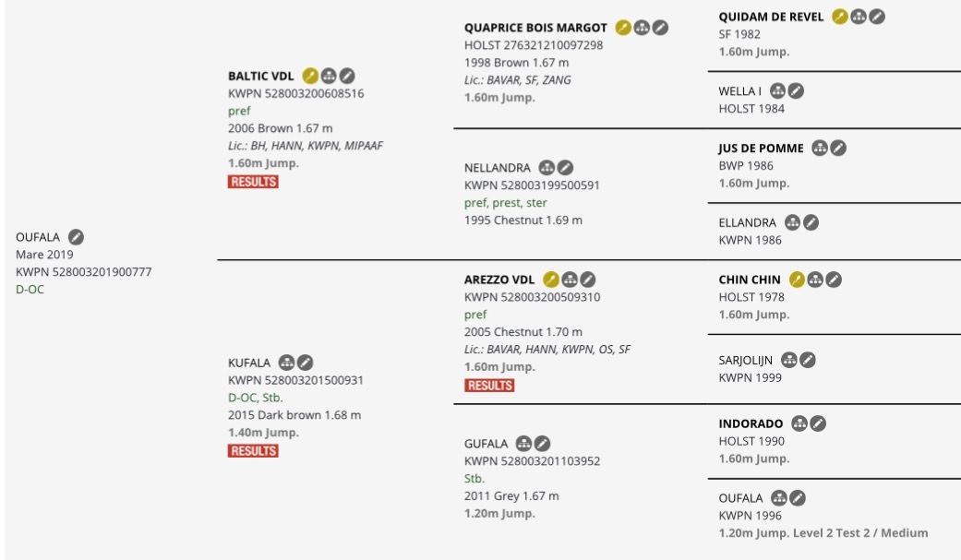The height and width of the screenshot is (560, 961).
Task: Open the pedigree tree icon for BALTIC VDL
Action: 329,76
